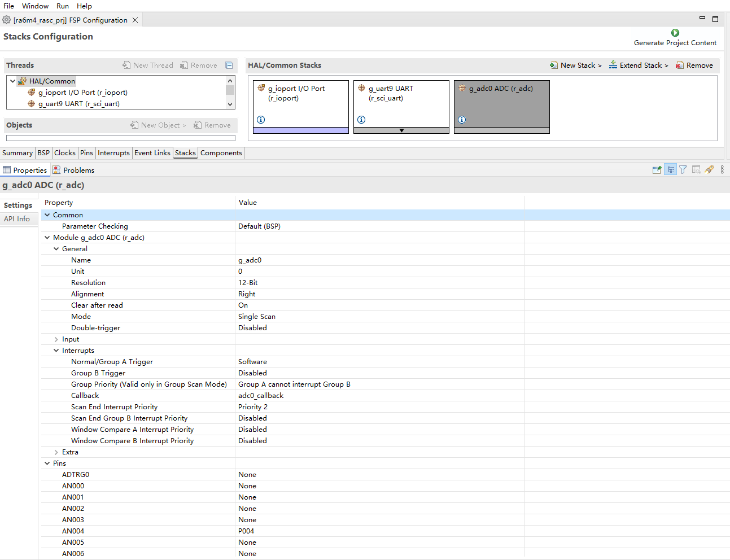
Task: Open the File menu
Action: 9,6
